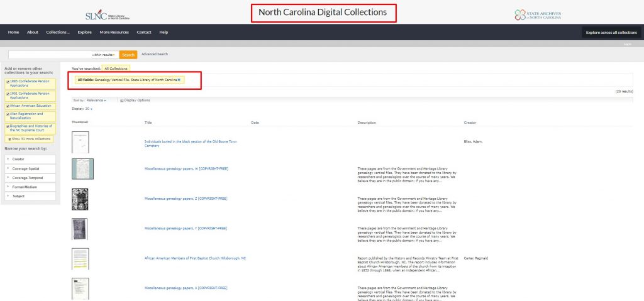Open the Display 20 results dropdown

tap(89, 109)
